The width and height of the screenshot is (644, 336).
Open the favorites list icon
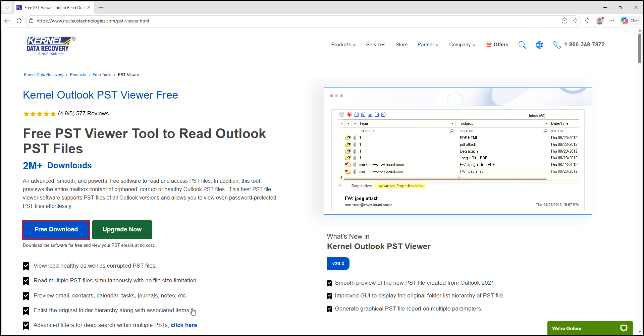pyautogui.click(x=588, y=21)
